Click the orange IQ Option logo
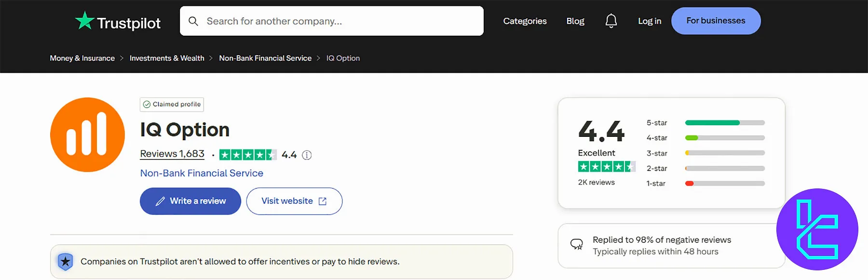This screenshot has height=280, width=868. [87, 135]
